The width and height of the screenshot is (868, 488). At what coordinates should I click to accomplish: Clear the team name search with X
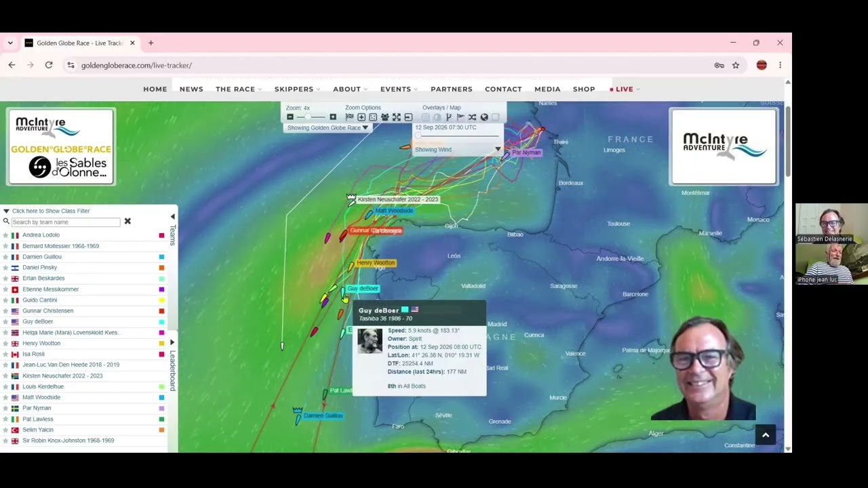(x=127, y=222)
